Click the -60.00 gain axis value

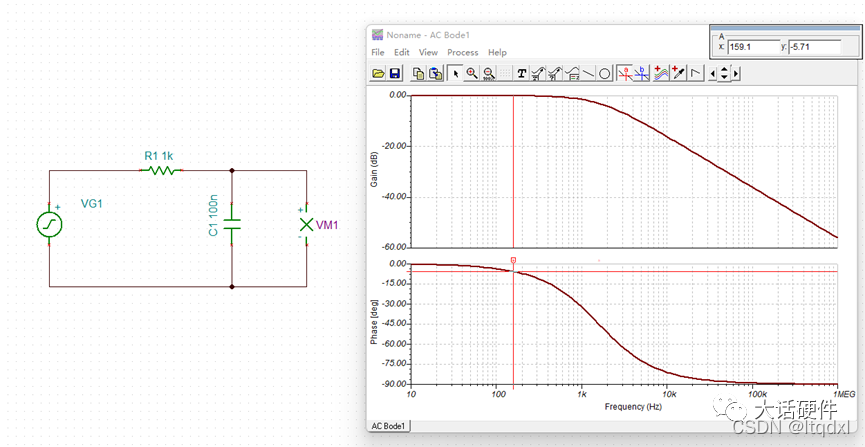click(396, 247)
